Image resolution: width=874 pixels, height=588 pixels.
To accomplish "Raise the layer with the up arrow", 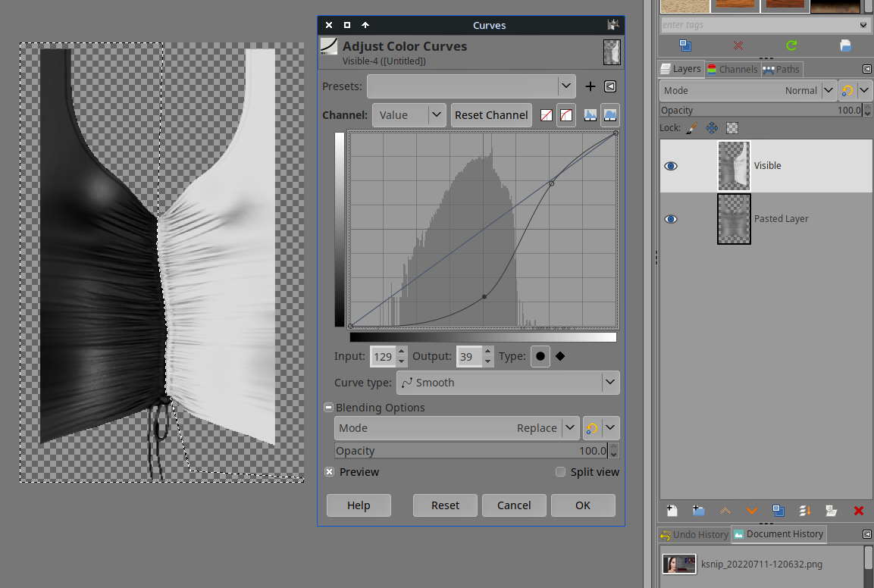I will point(725,511).
